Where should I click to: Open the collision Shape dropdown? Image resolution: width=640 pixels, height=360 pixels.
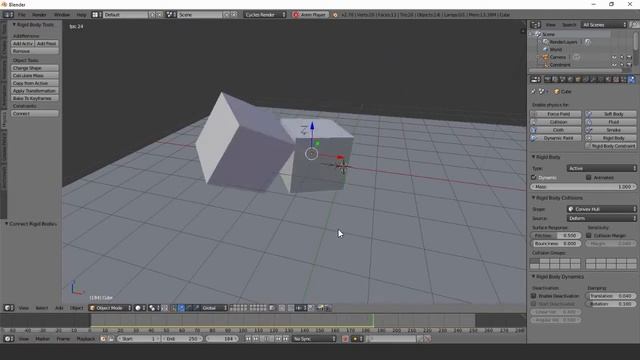point(602,209)
